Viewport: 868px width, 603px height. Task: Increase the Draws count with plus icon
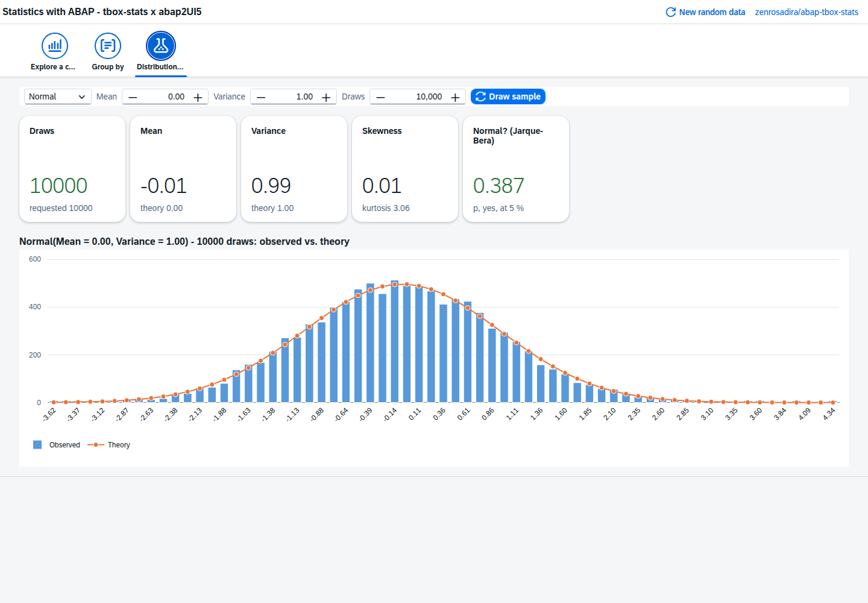pyautogui.click(x=455, y=97)
